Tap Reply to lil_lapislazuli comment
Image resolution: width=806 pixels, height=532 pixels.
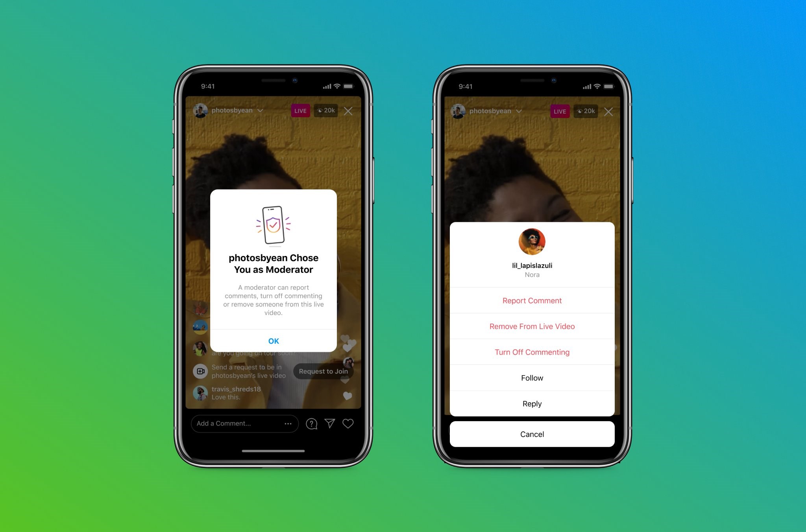532,403
